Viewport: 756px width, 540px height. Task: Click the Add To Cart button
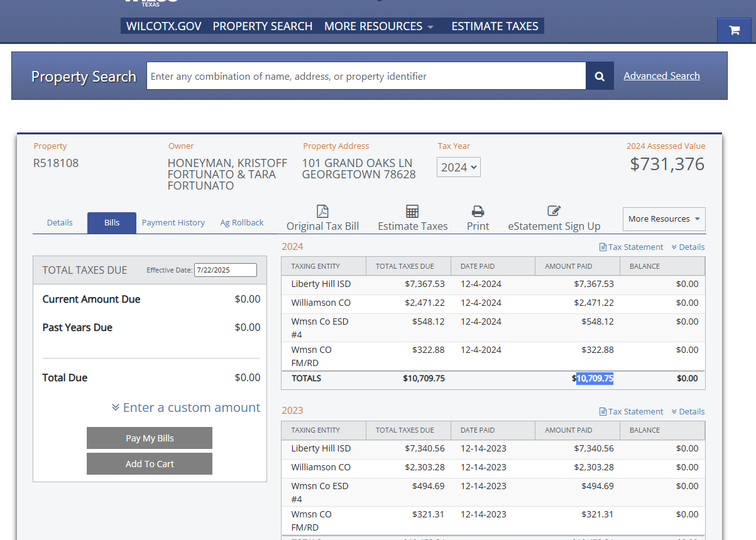coord(150,464)
